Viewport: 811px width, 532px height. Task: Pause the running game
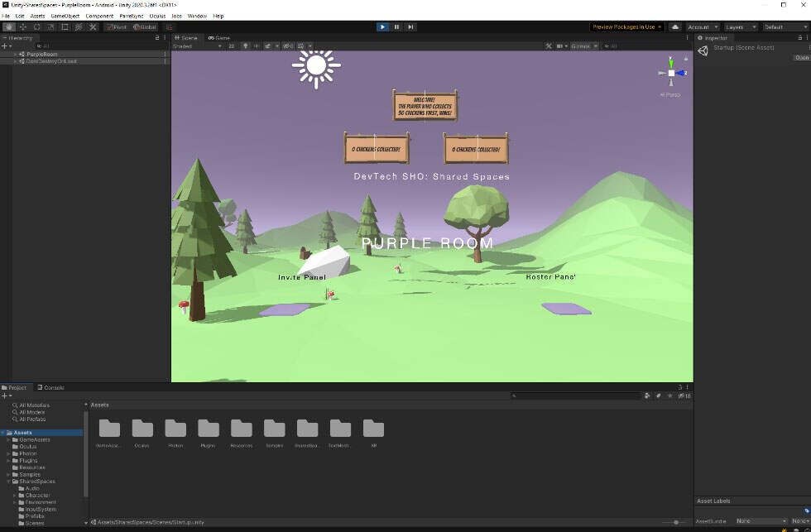[x=396, y=27]
